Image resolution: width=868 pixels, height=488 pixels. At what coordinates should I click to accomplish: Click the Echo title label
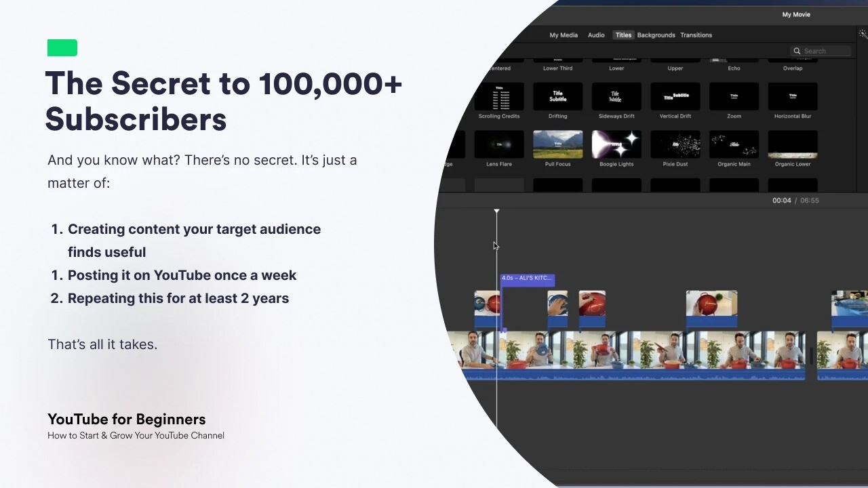[734, 68]
